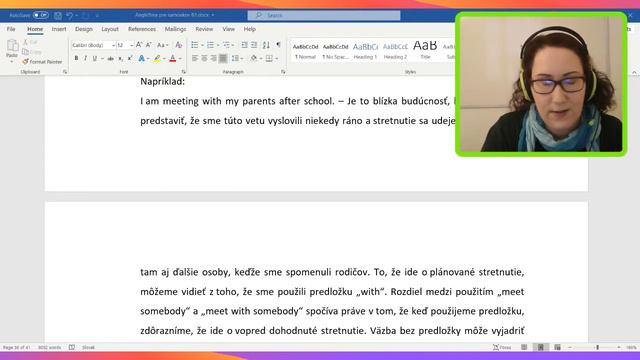Switch to the Design tab
Image resolution: width=640 pixels, height=360 pixels.
[x=84, y=29]
